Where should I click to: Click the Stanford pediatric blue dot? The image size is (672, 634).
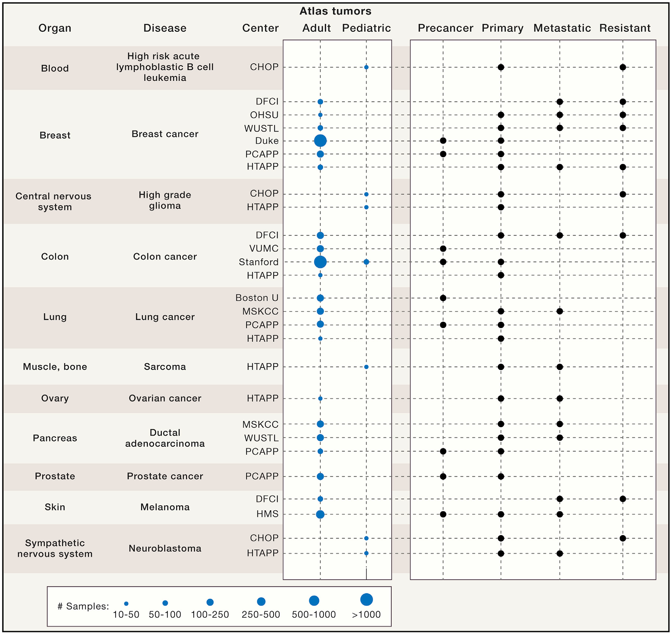pos(366,262)
